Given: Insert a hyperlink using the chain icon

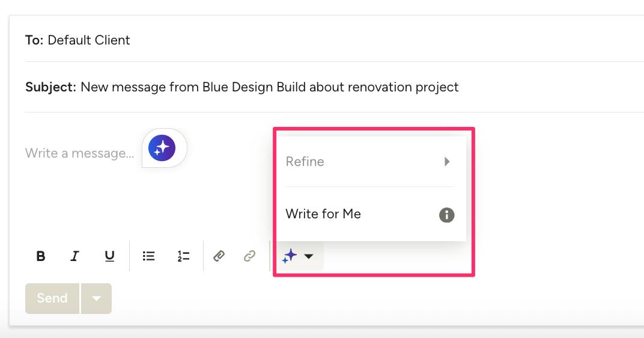Looking at the screenshot, I should (x=249, y=256).
